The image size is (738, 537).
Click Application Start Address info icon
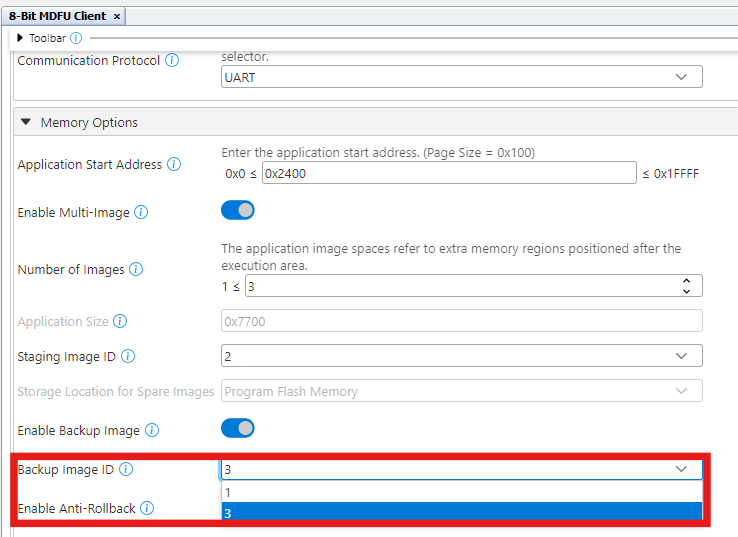pyautogui.click(x=175, y=165)
